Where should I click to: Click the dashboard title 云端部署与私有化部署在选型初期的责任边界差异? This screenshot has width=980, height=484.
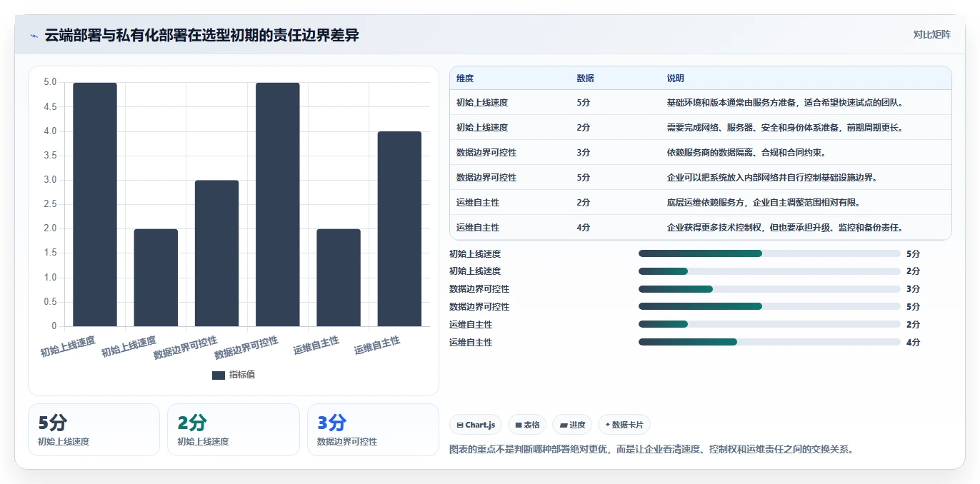point(202,36)
